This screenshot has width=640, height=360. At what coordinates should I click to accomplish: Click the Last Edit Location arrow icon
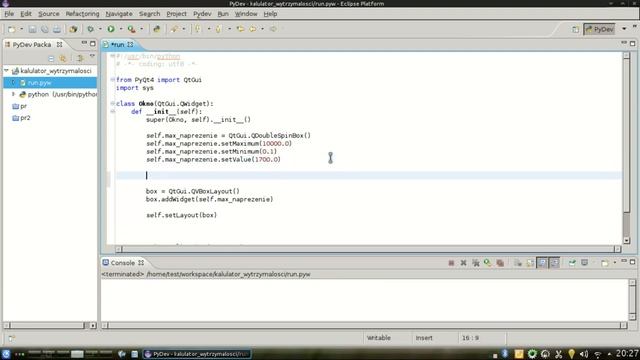point(240,29)
